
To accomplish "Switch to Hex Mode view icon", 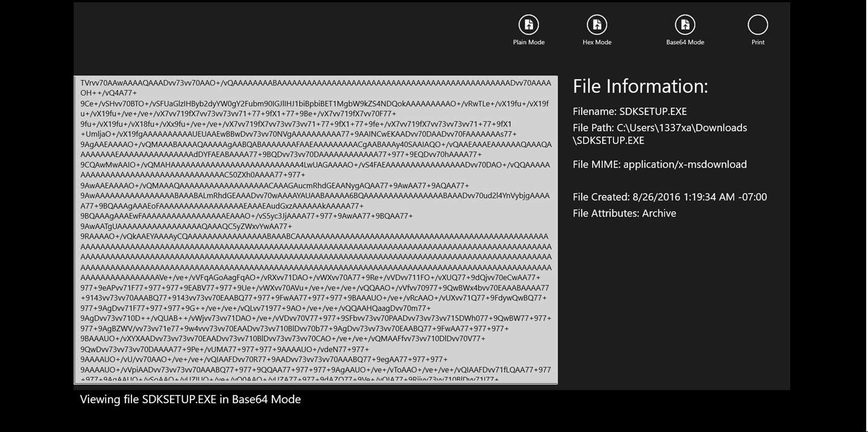I will pyautogui.click(x=597, y=25).
